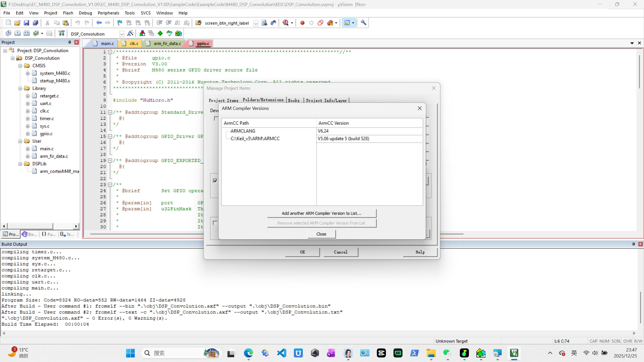644x362 pixels.
Task: Click the Build target toolbar icon
Action: tap(17, 33)
